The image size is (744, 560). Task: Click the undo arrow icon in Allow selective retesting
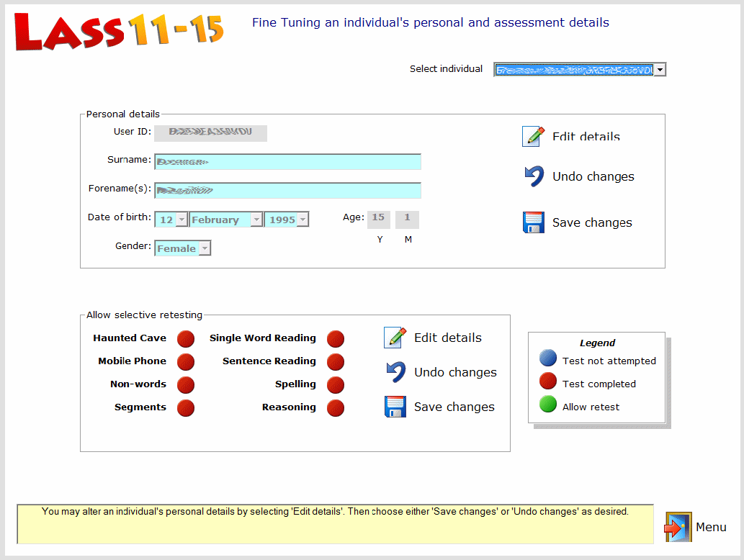pos(395,372)
